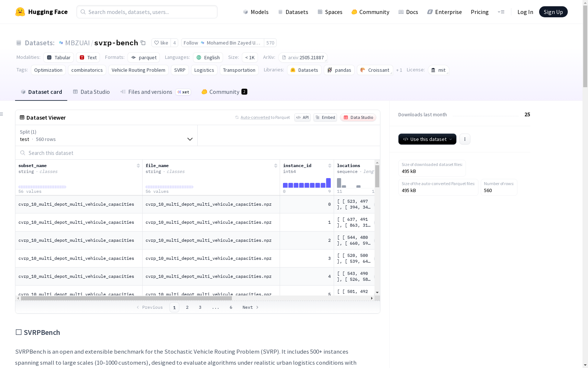Image resolution: width=588 pixels, height=368 pixels.
Task: Select the English language tag
Action: (x=208, y=57)
